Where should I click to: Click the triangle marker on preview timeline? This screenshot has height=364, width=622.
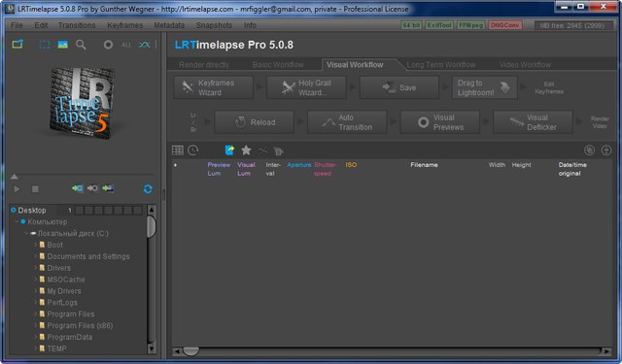[15, 177]
